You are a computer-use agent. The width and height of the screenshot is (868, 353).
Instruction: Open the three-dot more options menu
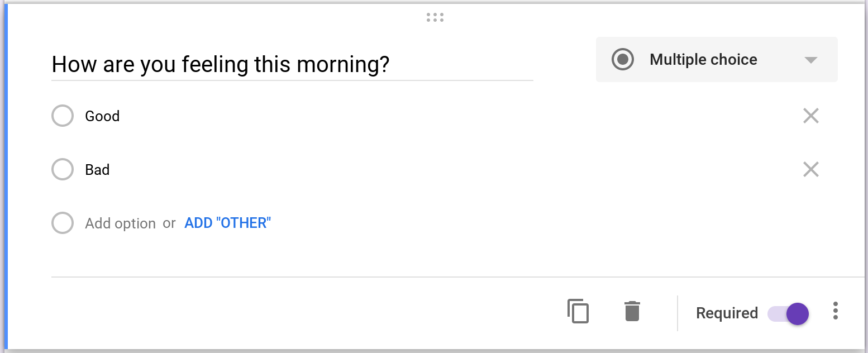point(835,311)
